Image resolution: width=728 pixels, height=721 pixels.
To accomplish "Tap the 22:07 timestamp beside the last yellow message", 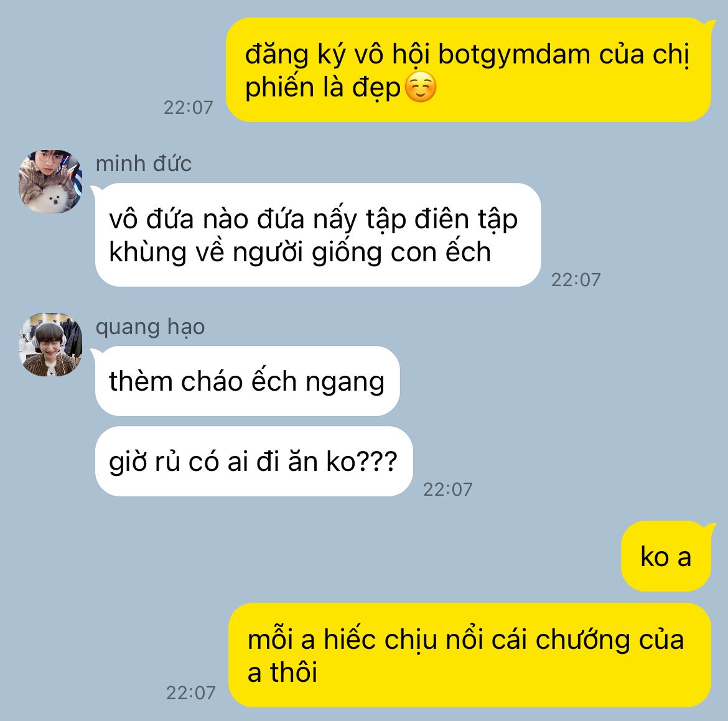I will [x=191, y=693].
